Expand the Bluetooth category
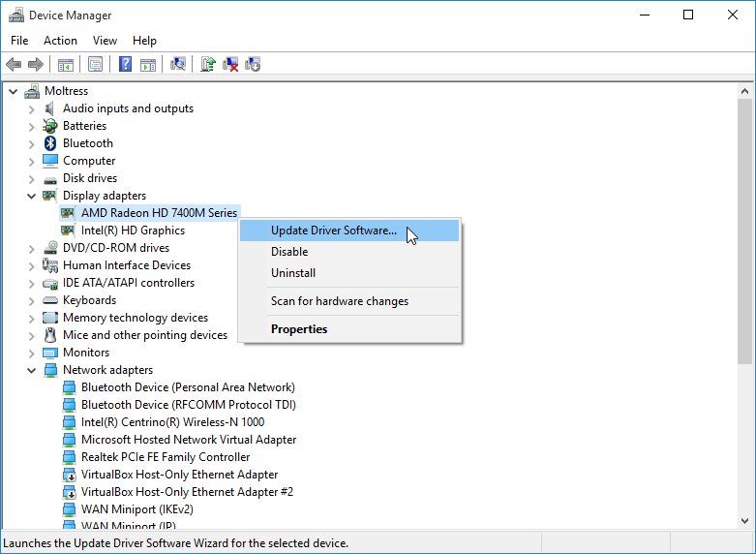The height and width of the screenshot is (554, 756). 32,144
